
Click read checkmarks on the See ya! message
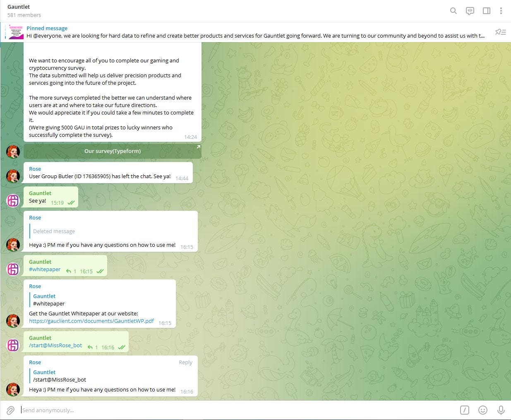click(71, 203)
